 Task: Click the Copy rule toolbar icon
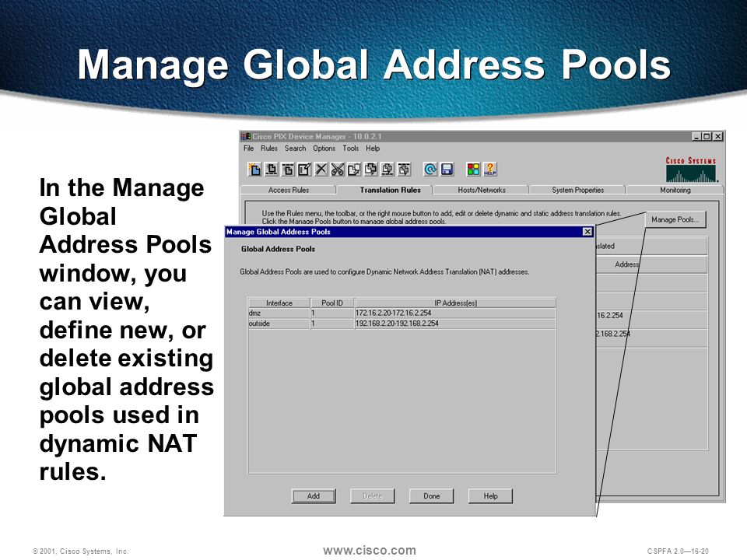click(x=355, y=169)
